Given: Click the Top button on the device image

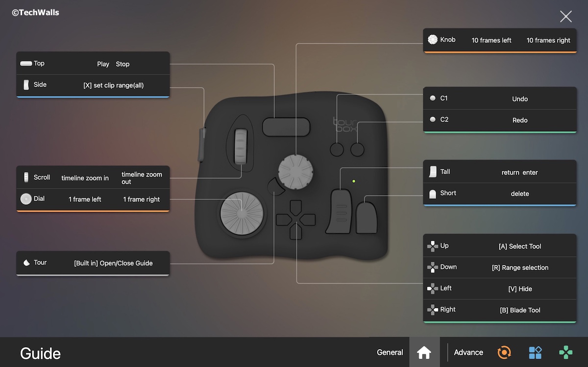Looking at the screenshot, I should pos(286,127).
